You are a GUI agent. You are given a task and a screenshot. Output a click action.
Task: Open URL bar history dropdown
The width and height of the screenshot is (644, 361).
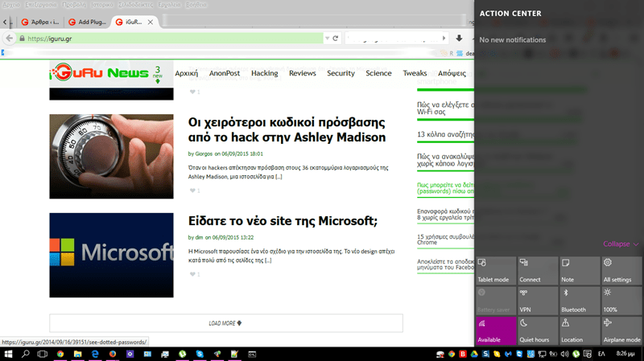(328, 38)
